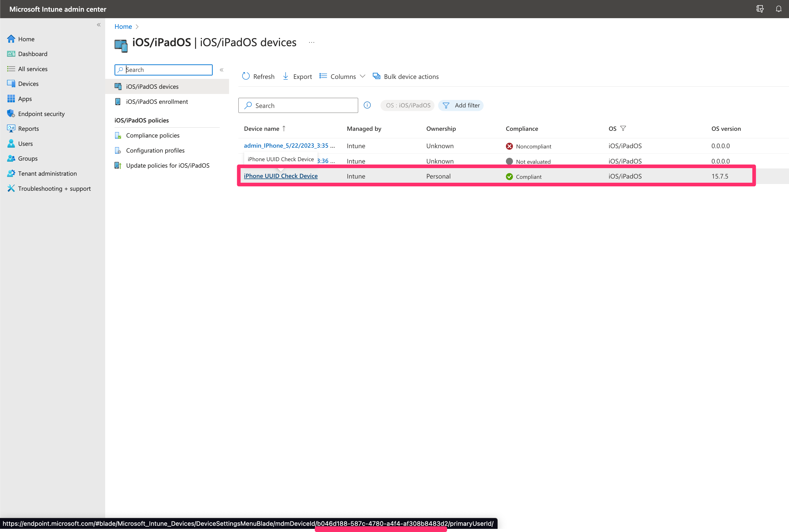Viewport: 789px width, 532px height.
Task: Click the OS column filter icon
Action: (623, 128)
